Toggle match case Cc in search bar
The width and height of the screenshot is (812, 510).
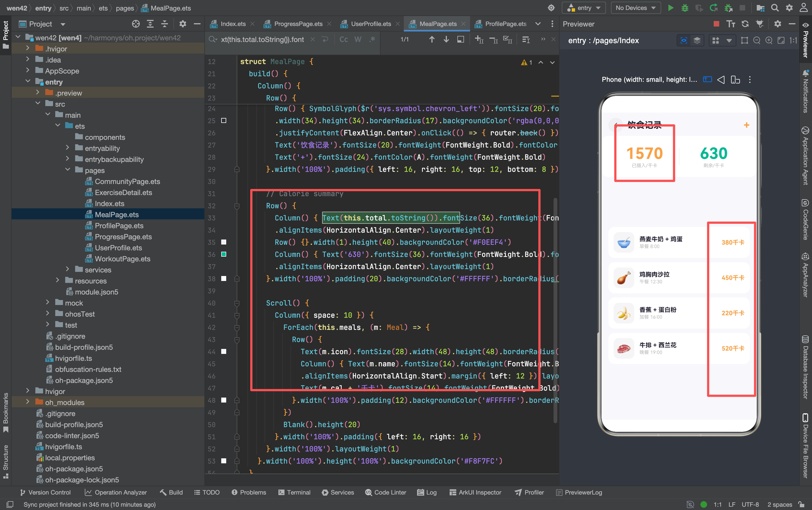pyautogui.click(x=343, y=40)
